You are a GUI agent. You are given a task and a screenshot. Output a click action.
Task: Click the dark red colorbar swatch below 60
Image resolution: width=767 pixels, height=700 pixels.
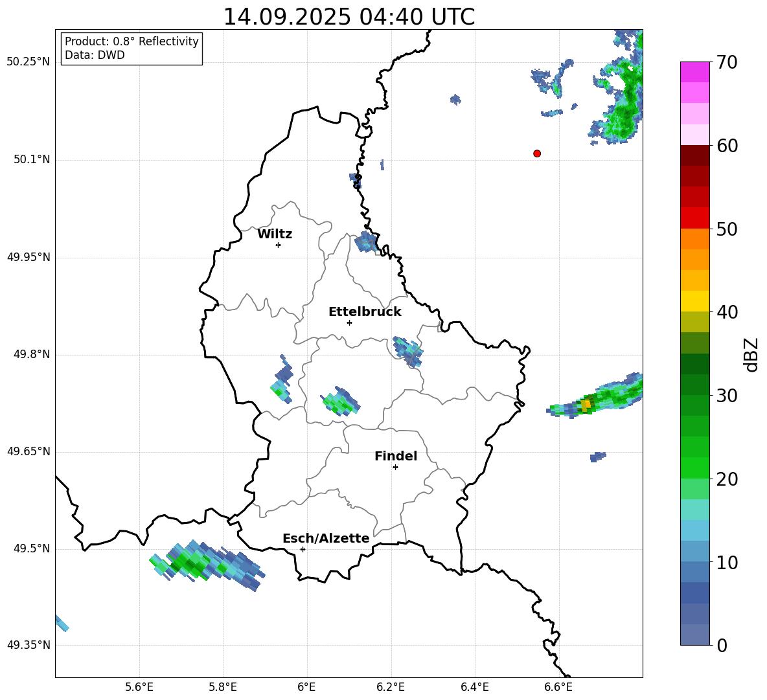694,155
